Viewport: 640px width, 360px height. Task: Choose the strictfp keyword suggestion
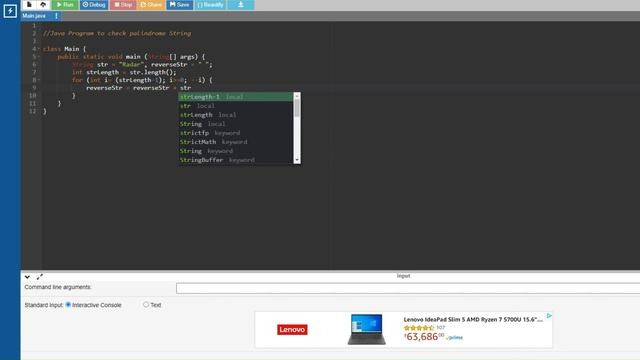click(236, 133)
